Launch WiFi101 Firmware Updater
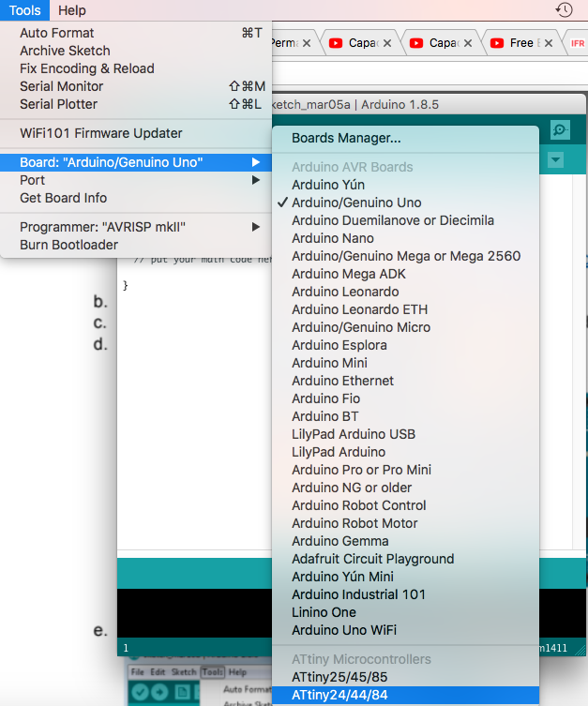 pos(136,133)
